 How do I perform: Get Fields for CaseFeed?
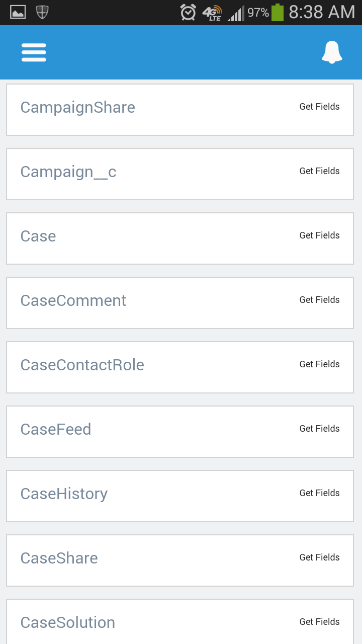point(319,429)
